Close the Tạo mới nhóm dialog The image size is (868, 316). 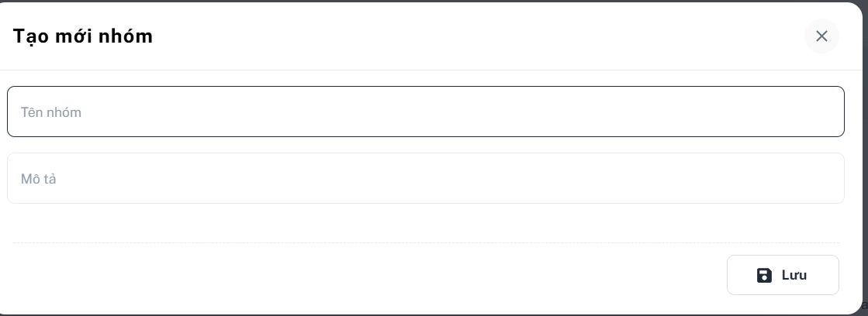[x=821, y=36]
